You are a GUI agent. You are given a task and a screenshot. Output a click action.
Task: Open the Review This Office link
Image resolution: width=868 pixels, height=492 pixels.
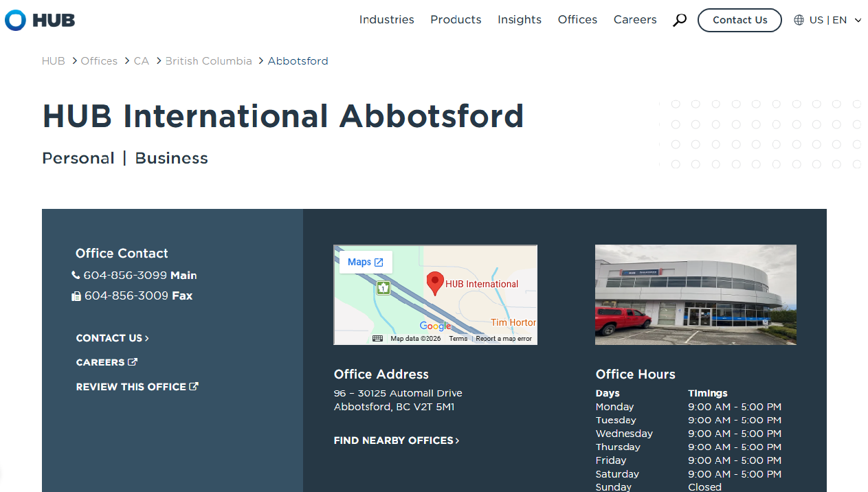(137, 387)
